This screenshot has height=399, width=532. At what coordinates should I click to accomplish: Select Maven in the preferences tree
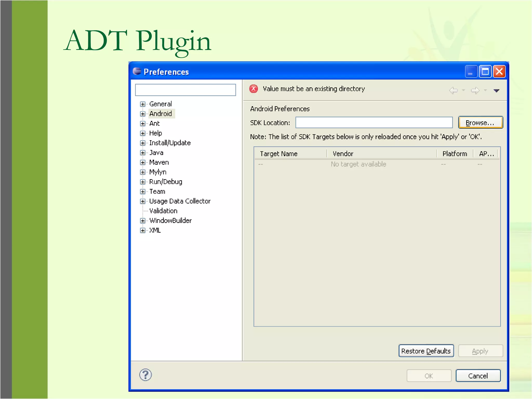click(x=159, y=162)
